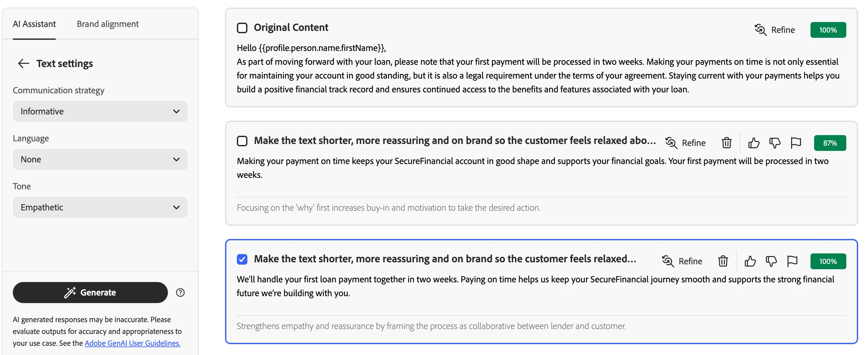The image size is (868, 355).
Task: Expand the Communication strategy Informative dropdown
Action: point(100,111)
